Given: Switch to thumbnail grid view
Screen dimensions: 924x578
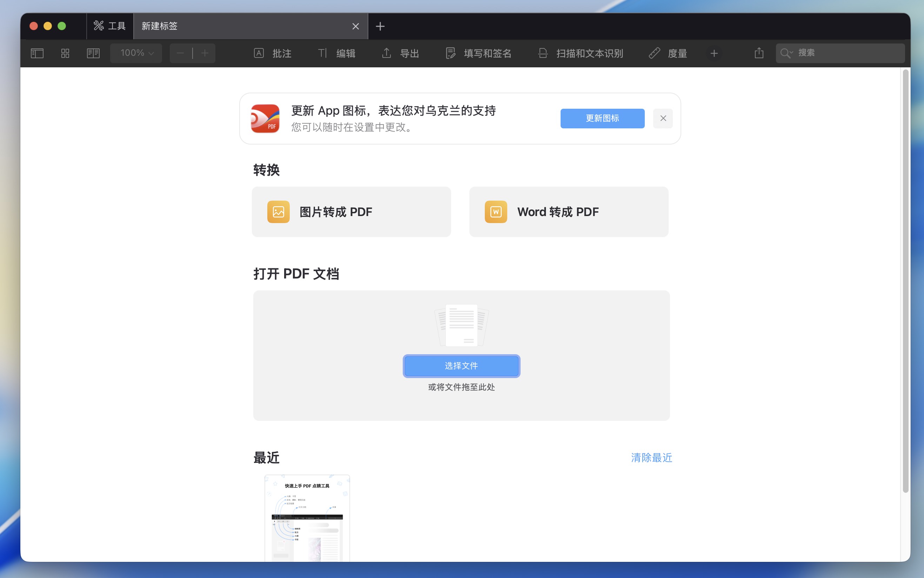Looking at the screenshot, I should click(x=65, y=53).
